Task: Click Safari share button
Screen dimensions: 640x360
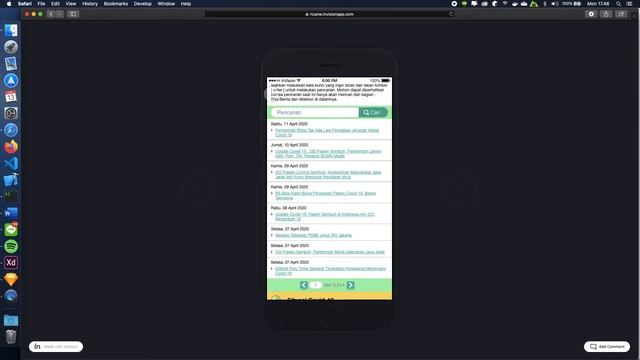Action: (x=606, y=14)
